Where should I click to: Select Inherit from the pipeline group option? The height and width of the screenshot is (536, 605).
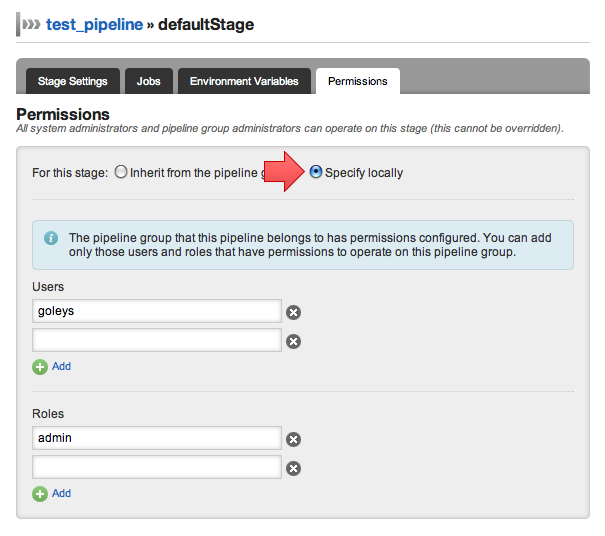pos(121,172)
